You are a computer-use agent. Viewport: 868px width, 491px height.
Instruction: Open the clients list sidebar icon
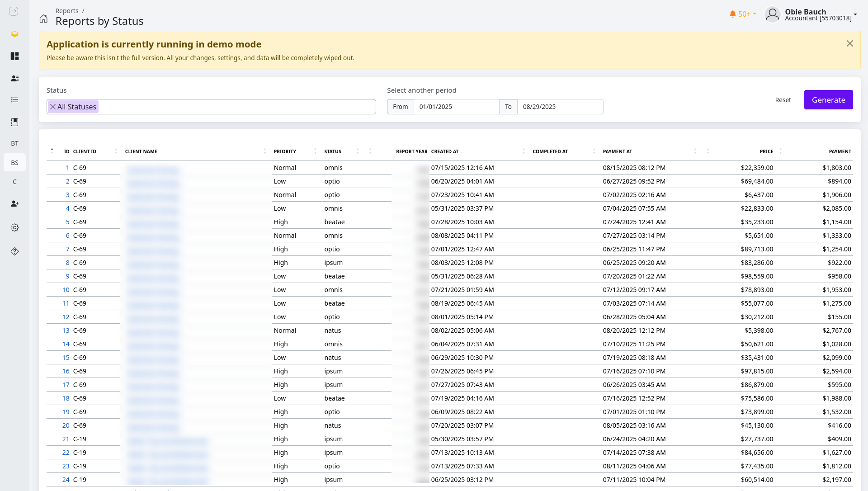tap(14, 78)
